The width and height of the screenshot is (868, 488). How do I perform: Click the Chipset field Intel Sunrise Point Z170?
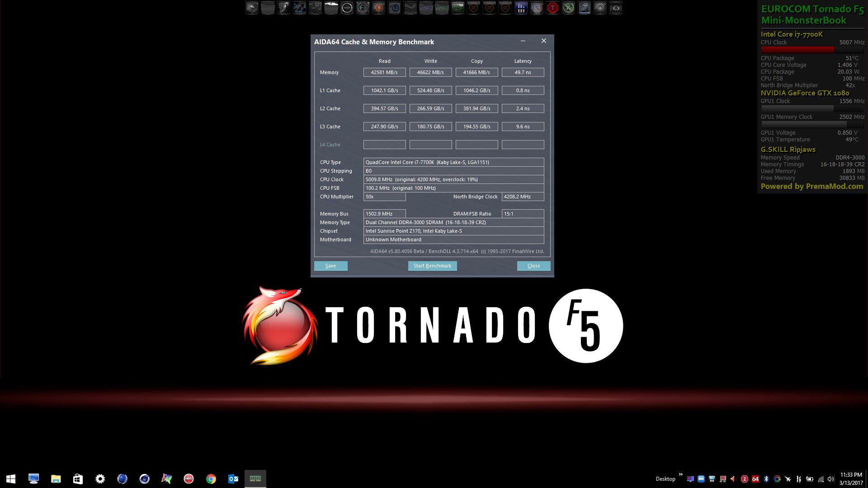[x=453, y=231]
